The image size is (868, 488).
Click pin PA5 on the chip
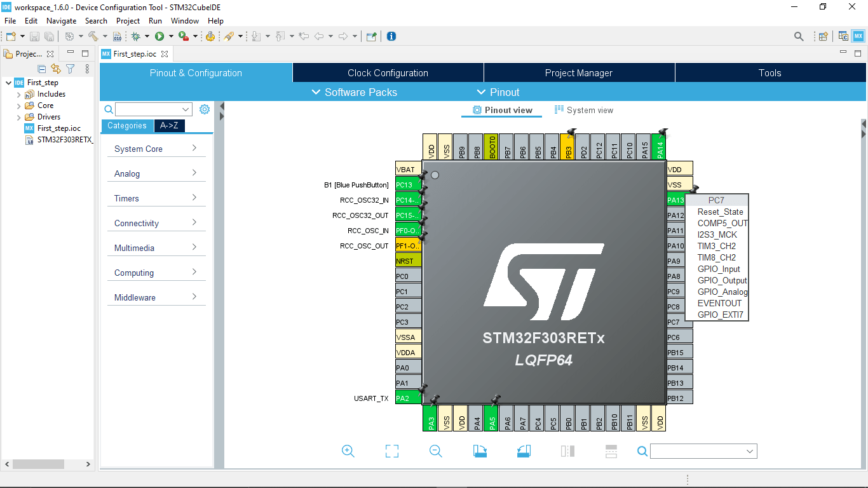pyautogui.click(x=491, y=418)
